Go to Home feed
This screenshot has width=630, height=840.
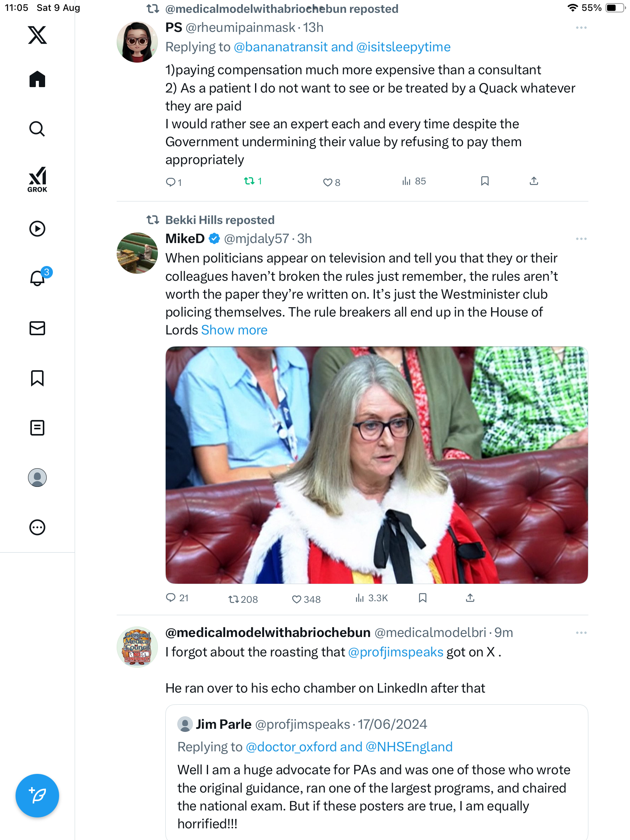(x=37, y=79)
